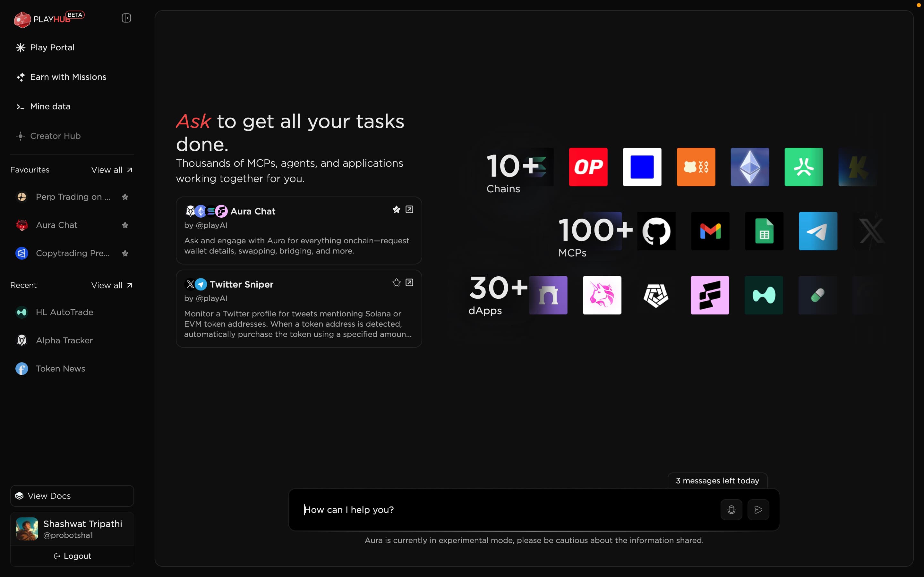The width and height of the screenshot is (924, 577).
Task: Click the View Docs button
Action: 72,496
